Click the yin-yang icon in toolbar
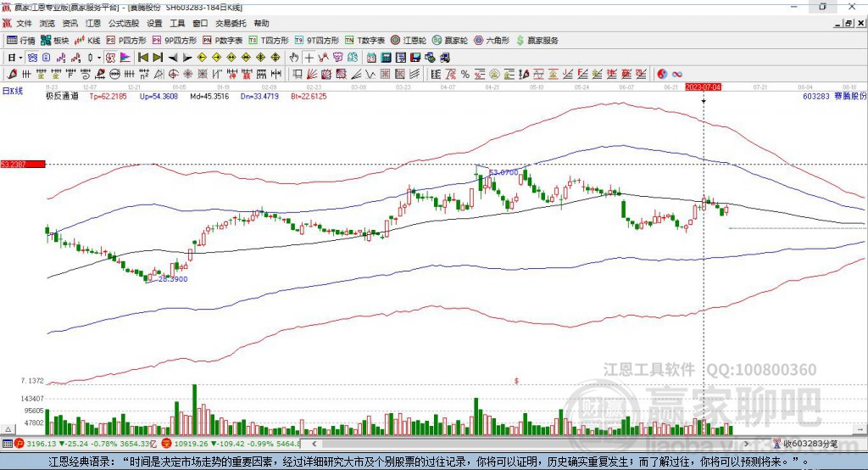The height and width of the screenshot is (470, 868). click(663, 73)
